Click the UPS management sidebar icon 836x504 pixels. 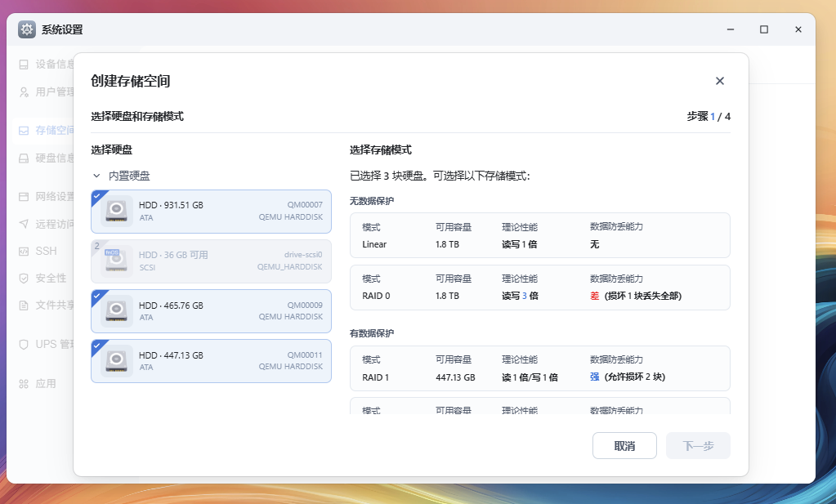(x=25, y=344)
